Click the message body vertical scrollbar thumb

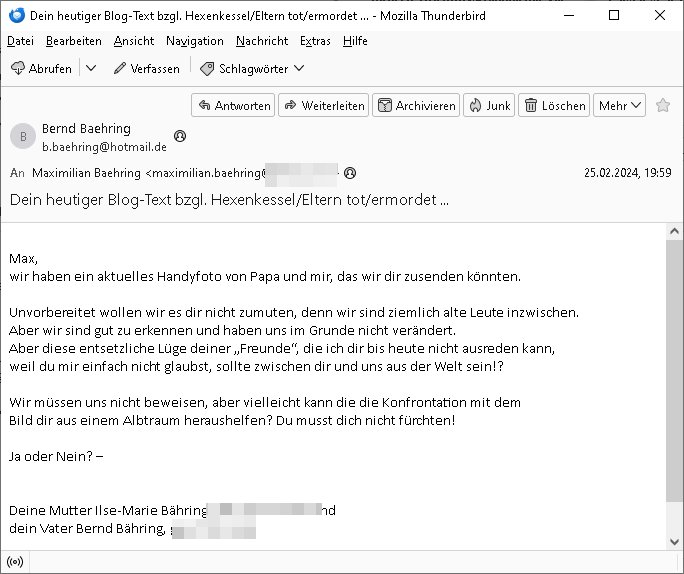(x=674, y=380)
